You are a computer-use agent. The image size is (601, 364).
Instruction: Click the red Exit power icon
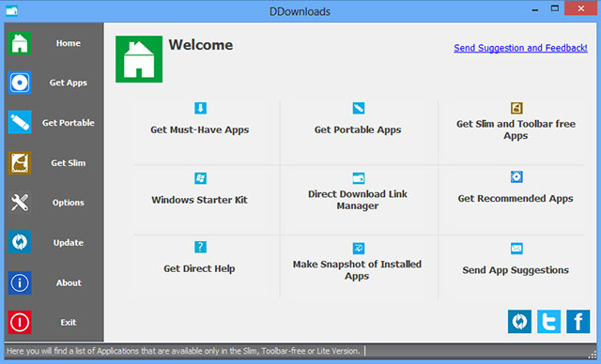pos(20,323)
